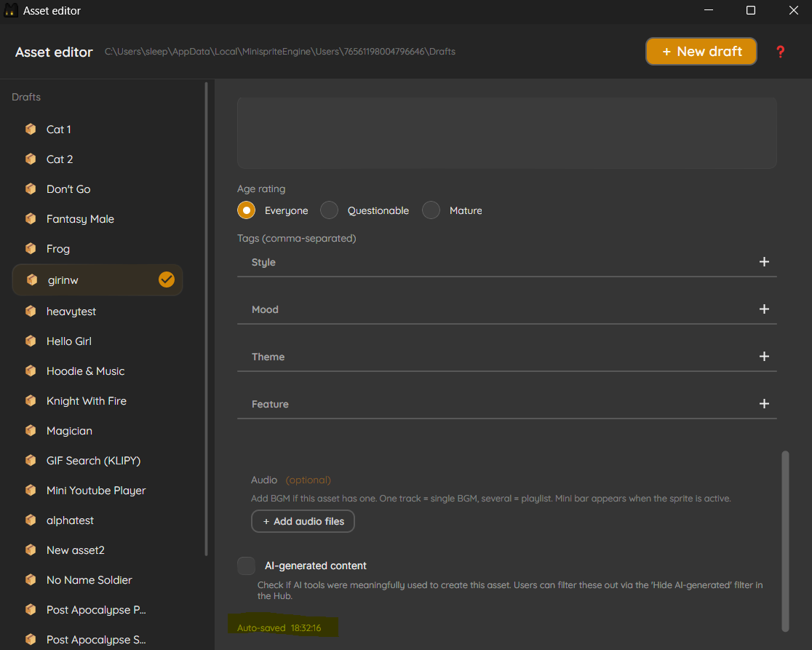Click the orange checkmark on girinw draft
Screen dimensions: 812x650
pos(166,280)
